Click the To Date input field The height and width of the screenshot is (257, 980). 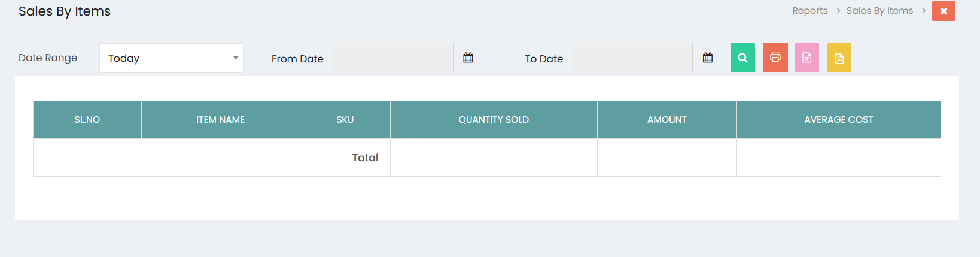tap(632, 58)
